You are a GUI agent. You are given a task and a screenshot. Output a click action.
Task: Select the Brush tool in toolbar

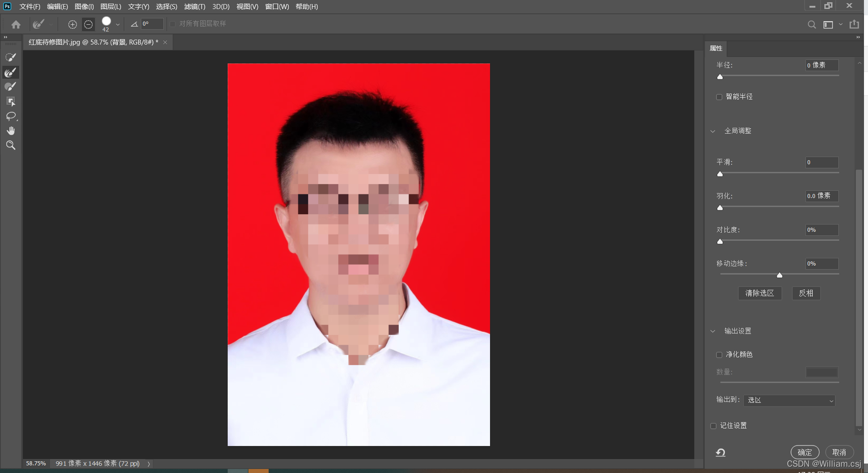click(10, 86)
